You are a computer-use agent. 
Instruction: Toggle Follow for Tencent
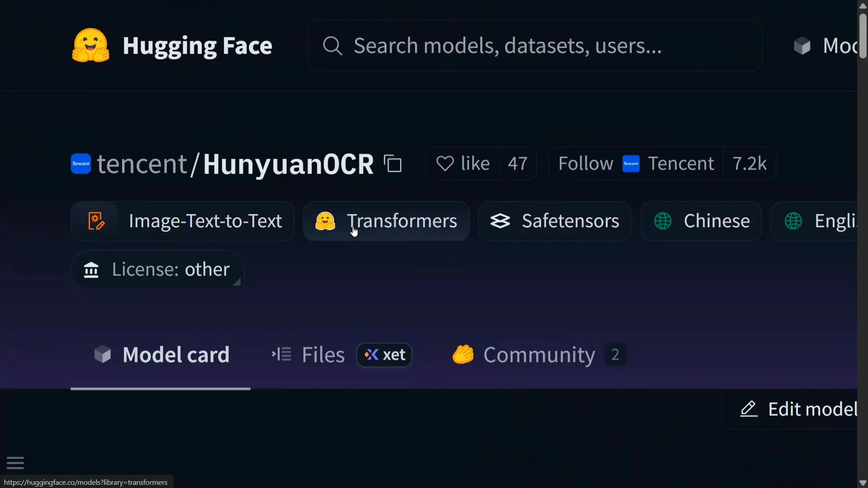tap(585, 164)
